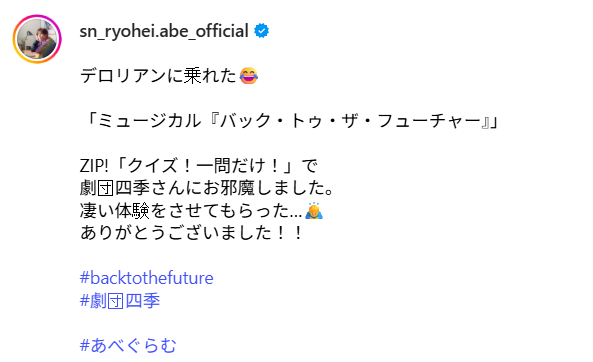The width and height of the screenshot is (593, 362).
Task: Click the word ミュージカル in caption
Action: (x=149, y=121)
